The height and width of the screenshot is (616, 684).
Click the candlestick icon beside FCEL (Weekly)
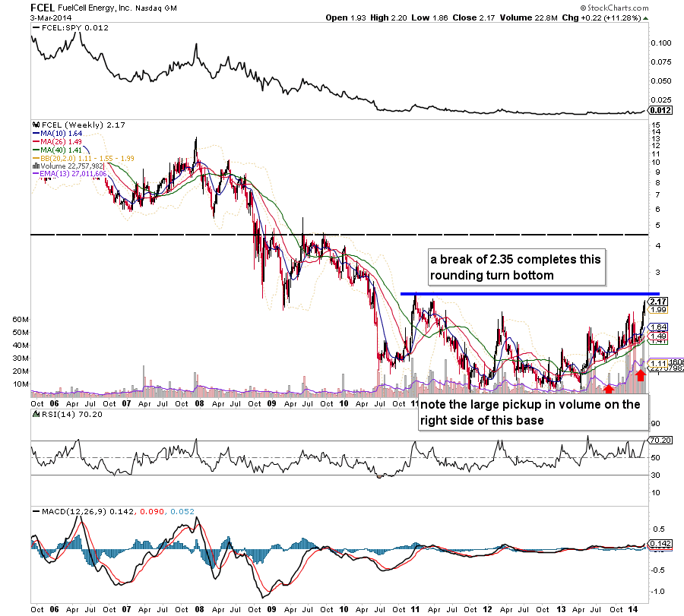click(36, 125)
